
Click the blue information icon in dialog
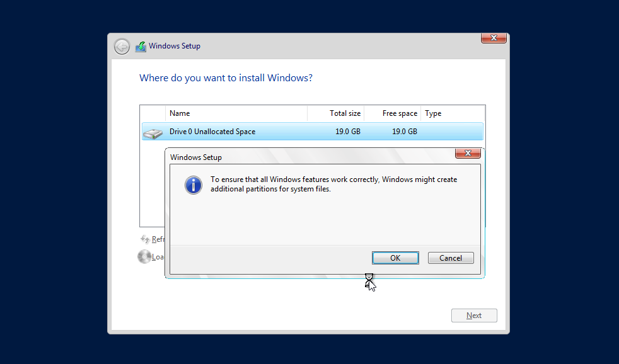coord(194,185)
